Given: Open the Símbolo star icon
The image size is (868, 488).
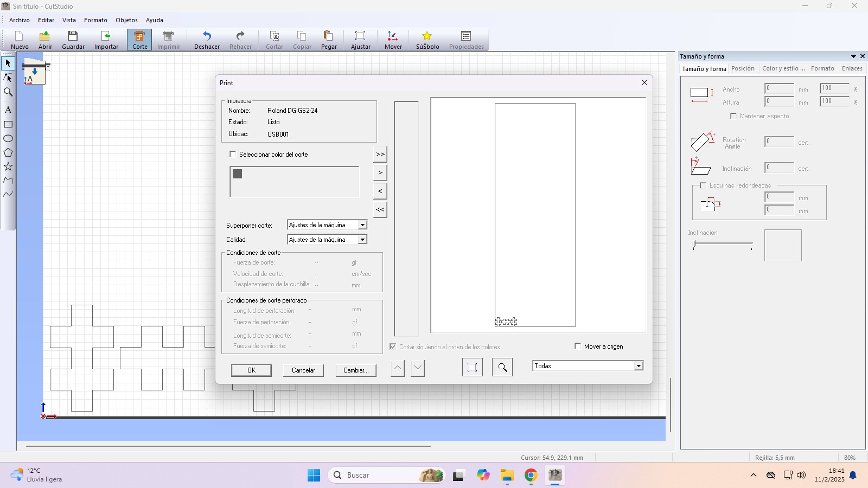Looking at the screenshot, I should 427,40.
